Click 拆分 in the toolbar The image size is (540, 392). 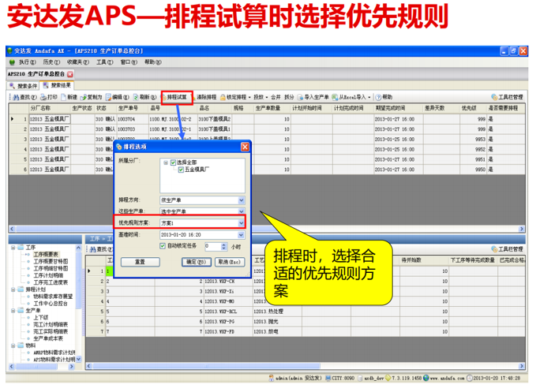(289, 97)
